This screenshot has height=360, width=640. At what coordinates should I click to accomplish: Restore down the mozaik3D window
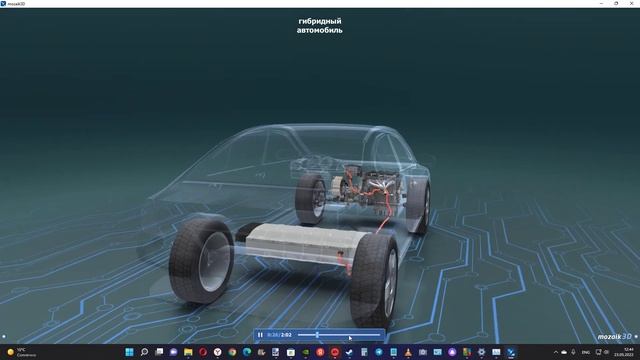[x=616, y=3]
